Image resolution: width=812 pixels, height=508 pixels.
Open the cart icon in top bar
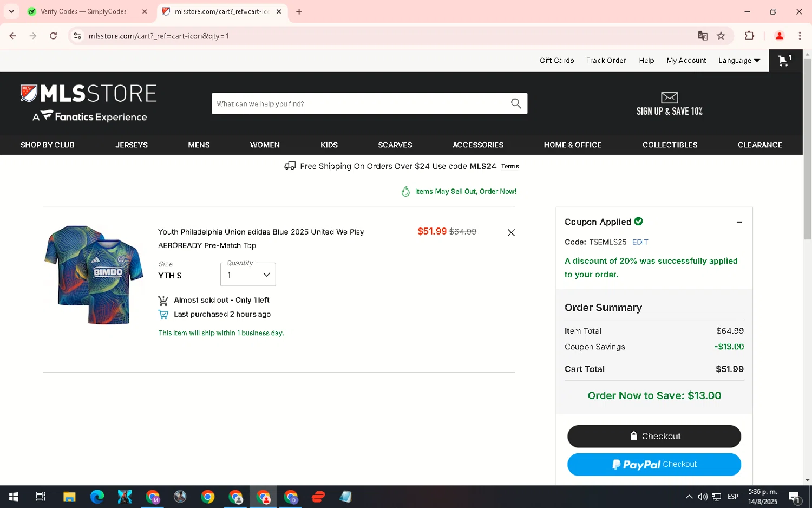(785, 61)
